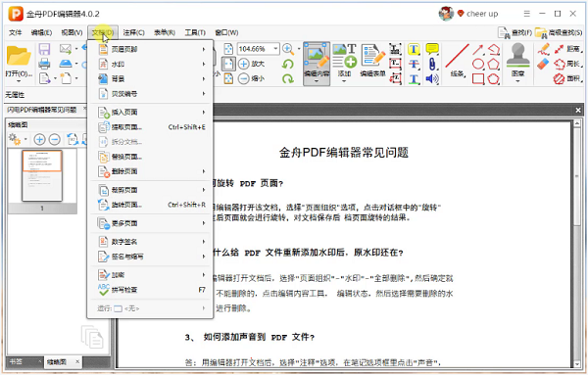Expand the 添加 dropdown arrow

[x=344, y=81]
